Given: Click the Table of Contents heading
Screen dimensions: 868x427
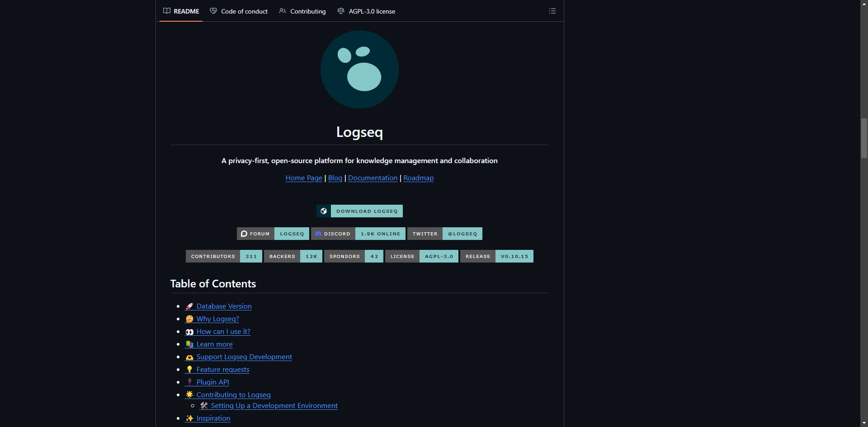Looking at the screenshot, I should tap(213, 284).
